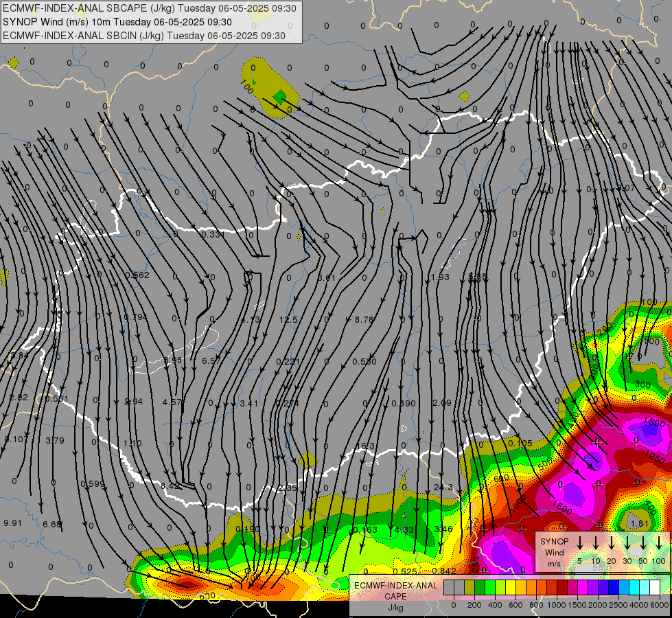Click the '0.794' value on the map
The height and width of the screenshot is (618, 672).
tap(135, 317)
